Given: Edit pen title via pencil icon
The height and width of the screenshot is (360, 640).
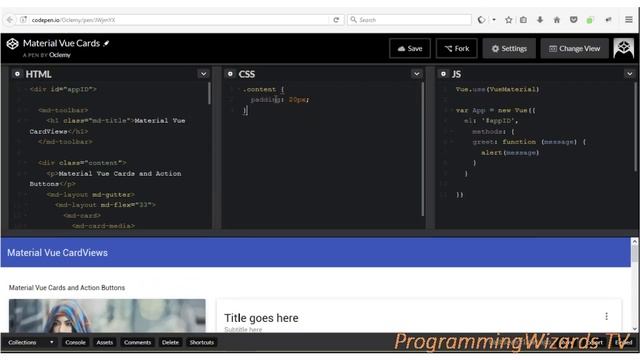Looking at the screenshot, I should [107, 43].
